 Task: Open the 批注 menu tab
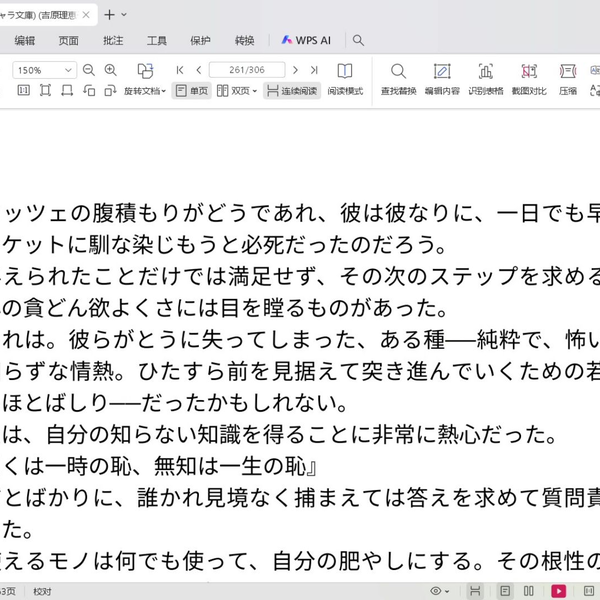coord(113,41)
